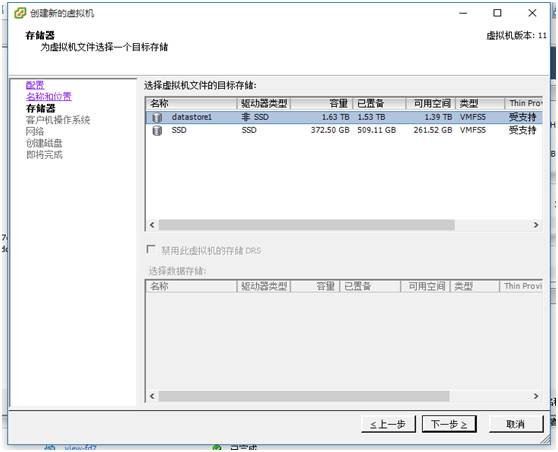Click the 网络 step in the sidebar
This screenshot has width=558, height=452.
tap(35, 132)
